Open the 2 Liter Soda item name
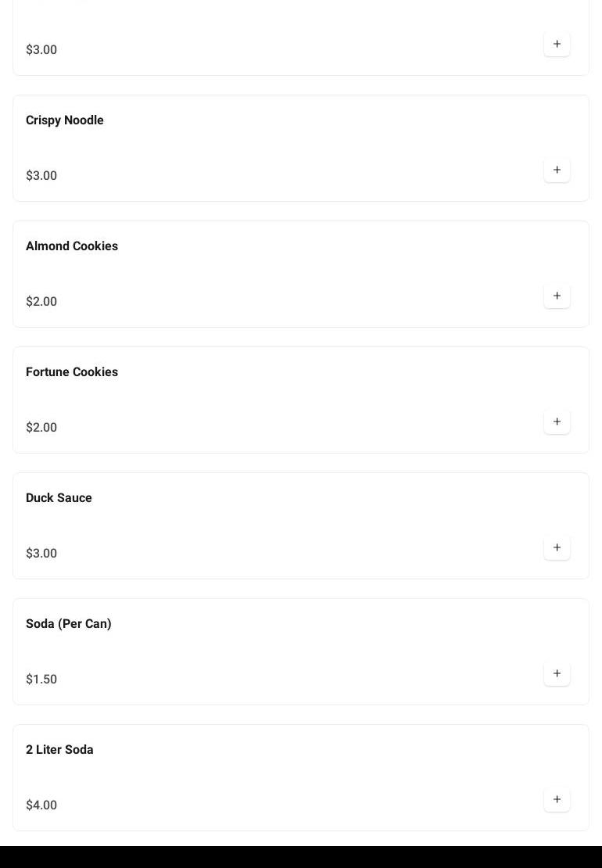 click(x=59, y=749)
